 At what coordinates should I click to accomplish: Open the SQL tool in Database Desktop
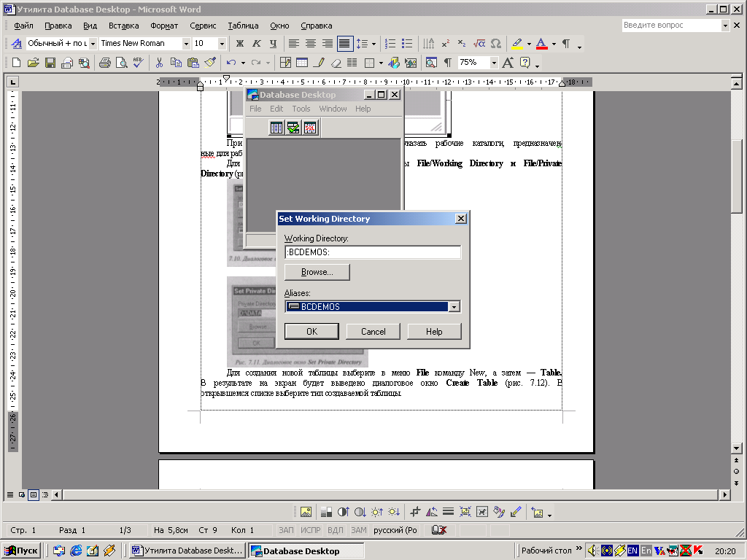pyautogui.click(x=310, y=128)
